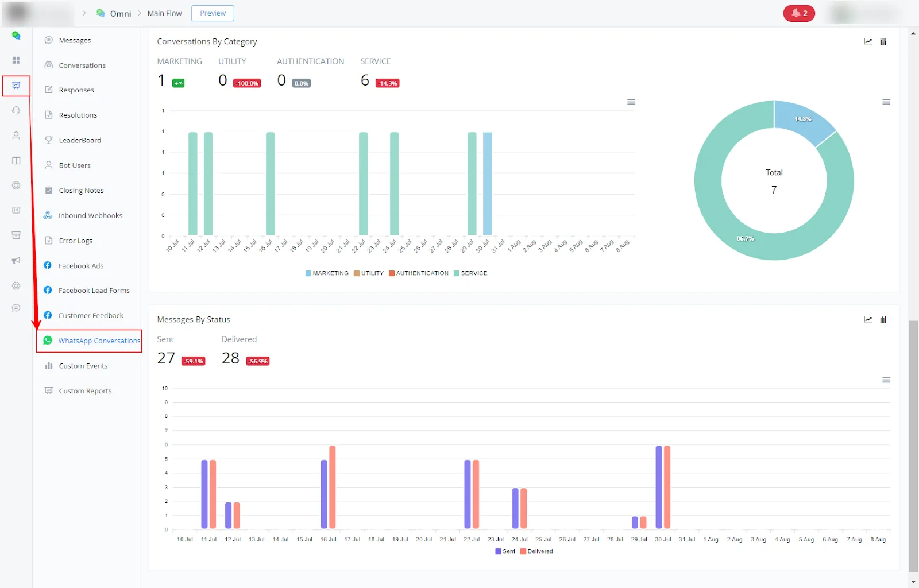Click the vertical page scrollbar thumb

(913, 446)
